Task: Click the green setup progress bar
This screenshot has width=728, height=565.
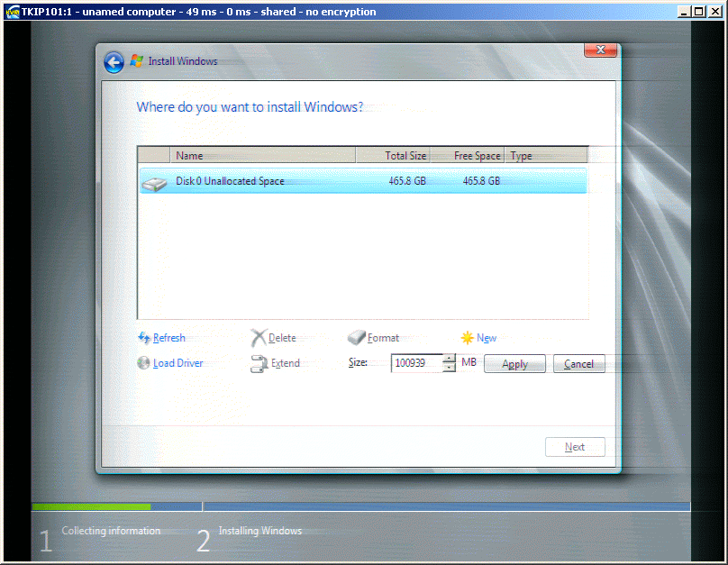Action: (x=92, y=507)
